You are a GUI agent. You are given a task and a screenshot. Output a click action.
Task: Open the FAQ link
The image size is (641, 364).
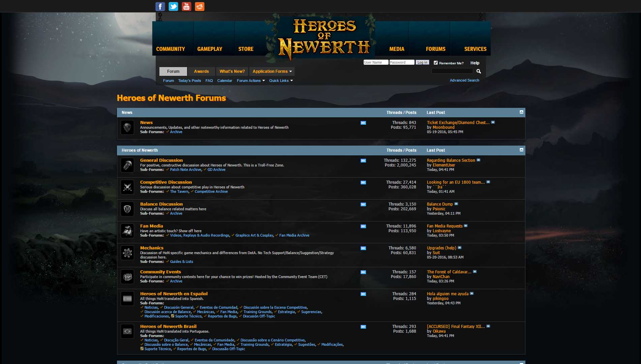pyautogui.click(x=209, y=81)
